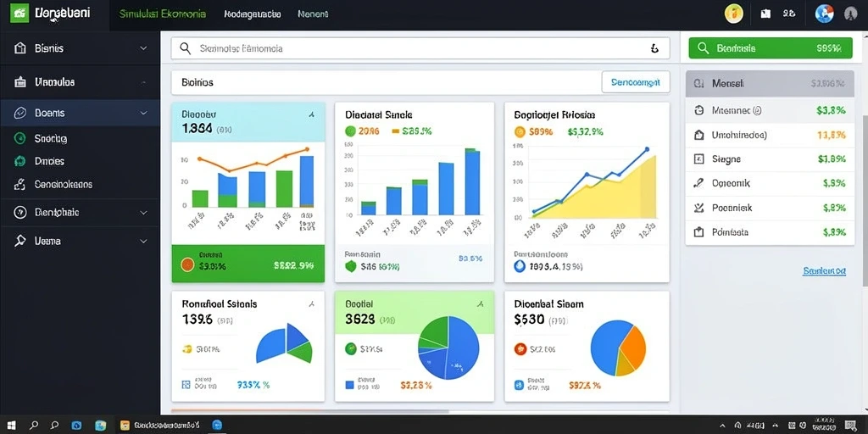
Task: Click the Umohinedoe row icon
Action: point(698,135)
